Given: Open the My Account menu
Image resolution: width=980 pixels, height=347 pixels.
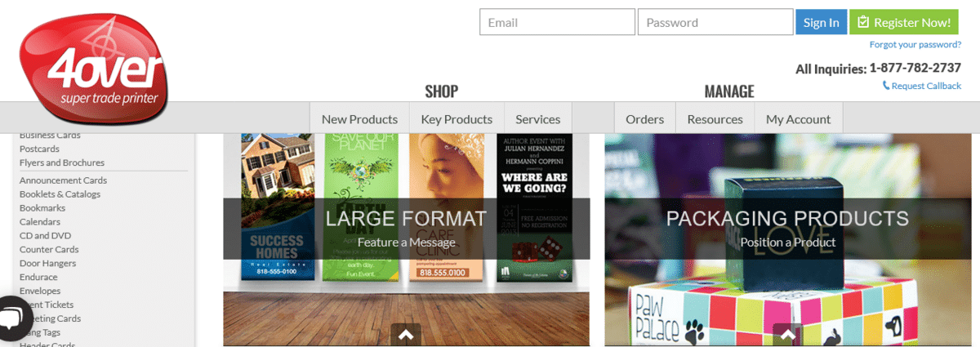Looking at the screenshot, I should pos(798,118).
